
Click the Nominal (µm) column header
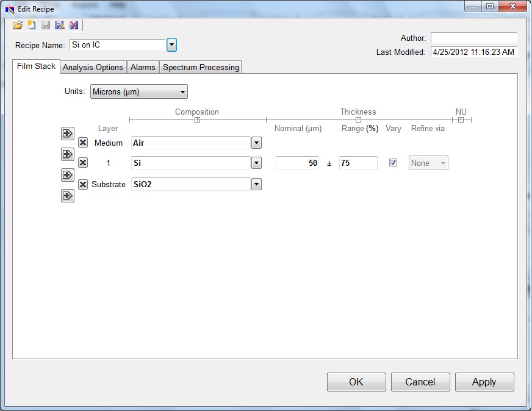(298, 129)
